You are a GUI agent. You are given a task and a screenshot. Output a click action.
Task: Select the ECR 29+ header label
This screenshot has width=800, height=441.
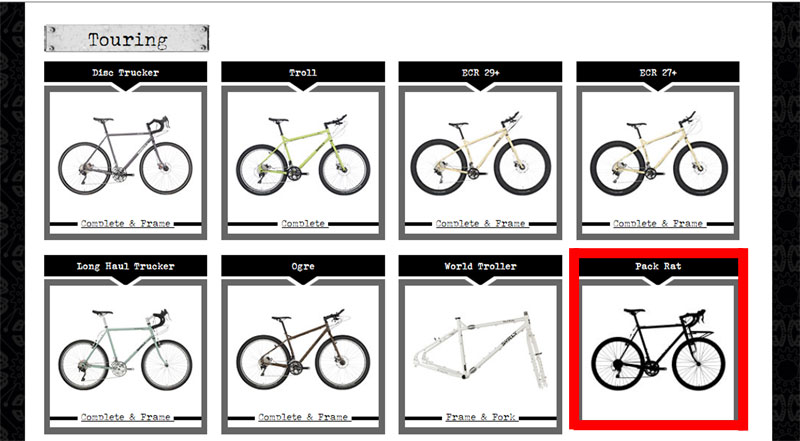coord(481,72)
